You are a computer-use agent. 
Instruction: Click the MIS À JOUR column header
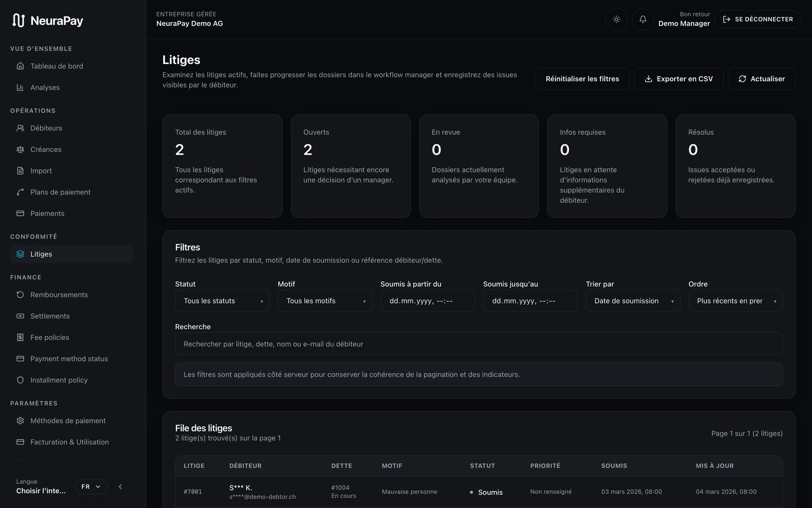pos(715,466)
